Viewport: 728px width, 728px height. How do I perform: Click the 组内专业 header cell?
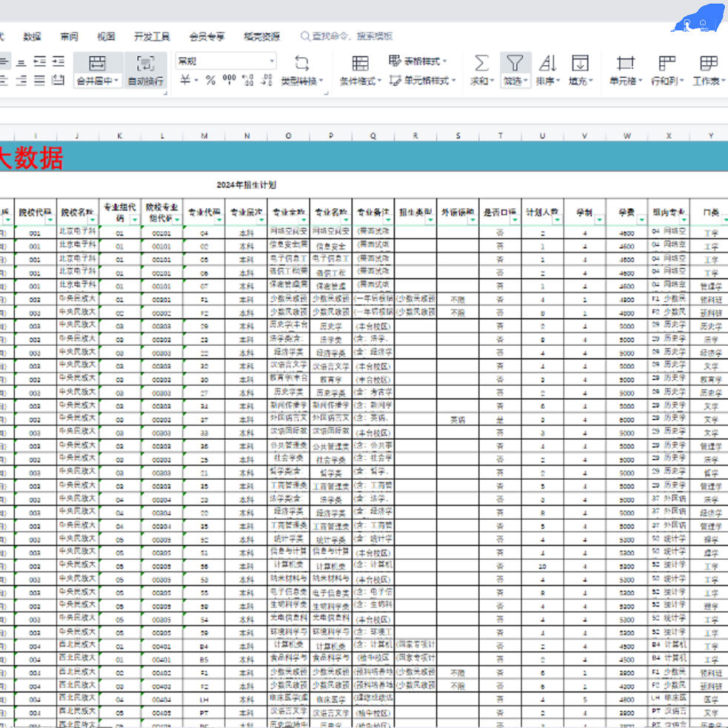(x=669, y=212)
